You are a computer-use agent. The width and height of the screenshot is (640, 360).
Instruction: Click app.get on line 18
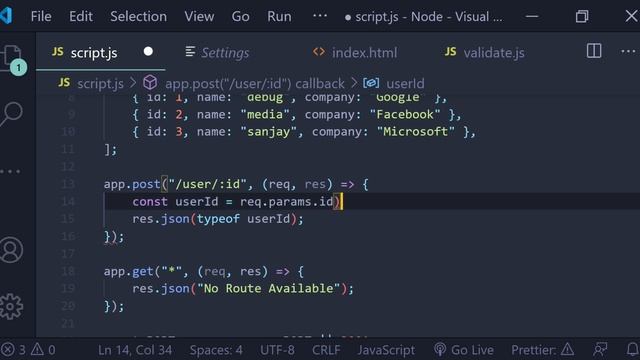pos(129,271)
